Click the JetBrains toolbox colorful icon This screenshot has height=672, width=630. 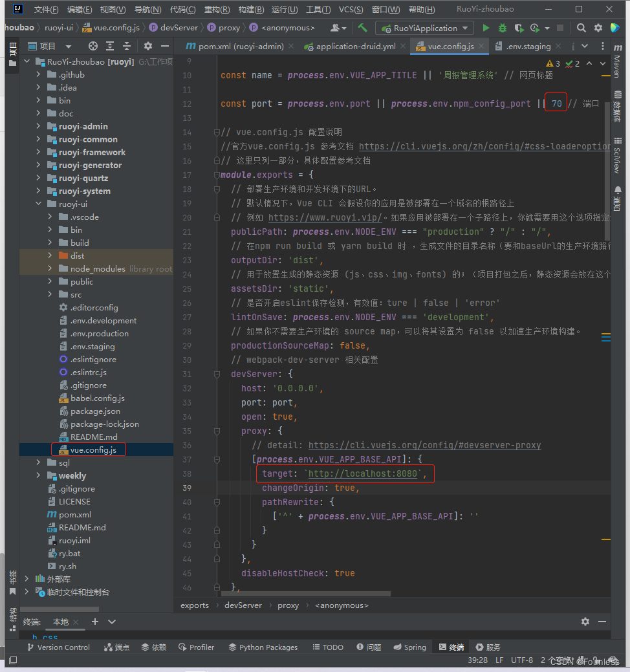615,28
